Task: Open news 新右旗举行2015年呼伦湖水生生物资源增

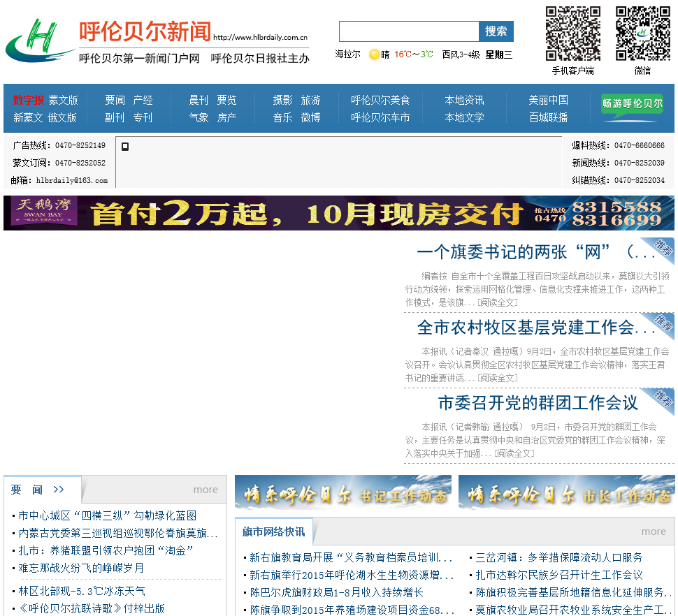Action: 352,575
